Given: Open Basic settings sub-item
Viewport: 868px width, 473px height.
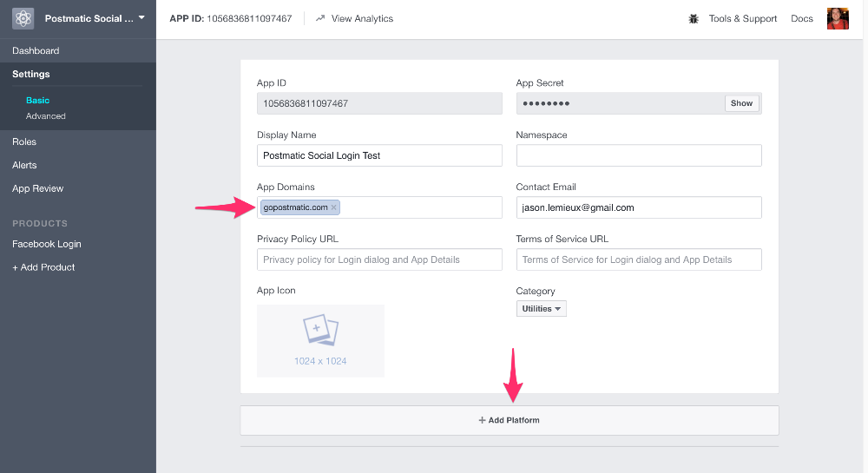Looking at the screenshot, I should click(x=37, y=100).
